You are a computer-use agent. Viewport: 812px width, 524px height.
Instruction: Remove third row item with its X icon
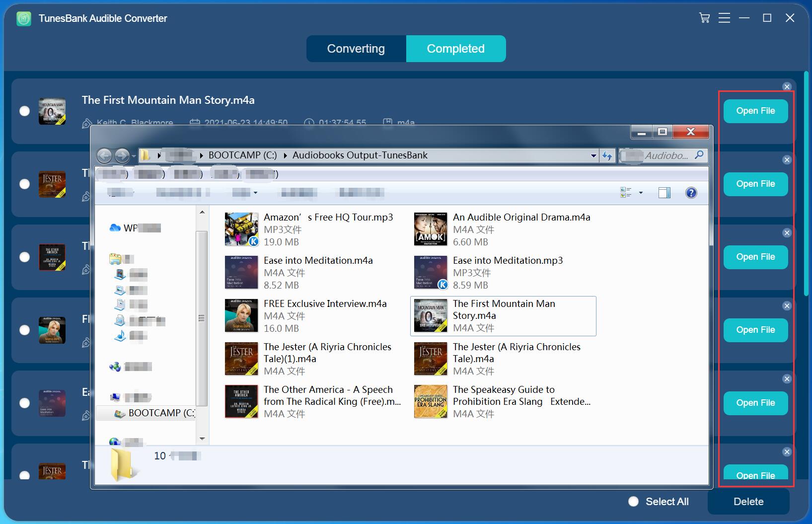click(787, 232)
